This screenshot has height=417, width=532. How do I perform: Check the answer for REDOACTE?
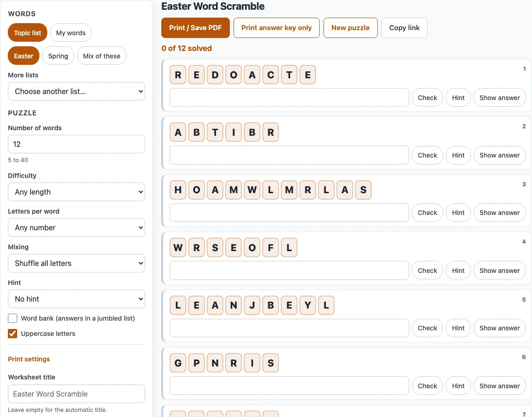[x=427, y=97]
